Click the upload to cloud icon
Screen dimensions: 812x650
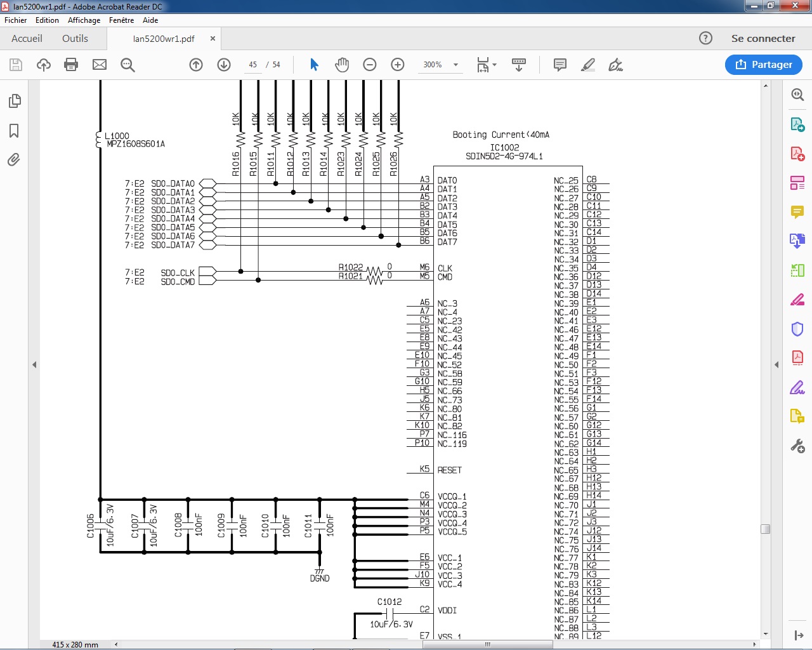coord(44,65)
